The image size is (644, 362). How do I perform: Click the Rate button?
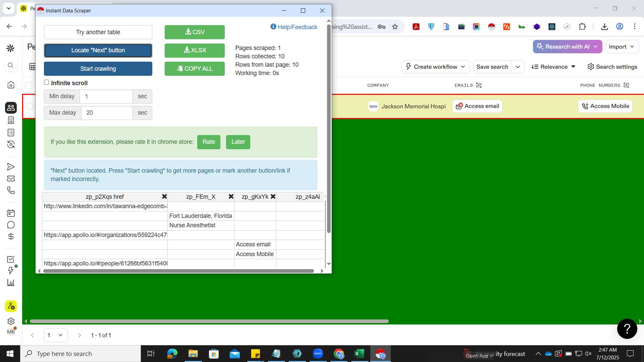[209, 142]
